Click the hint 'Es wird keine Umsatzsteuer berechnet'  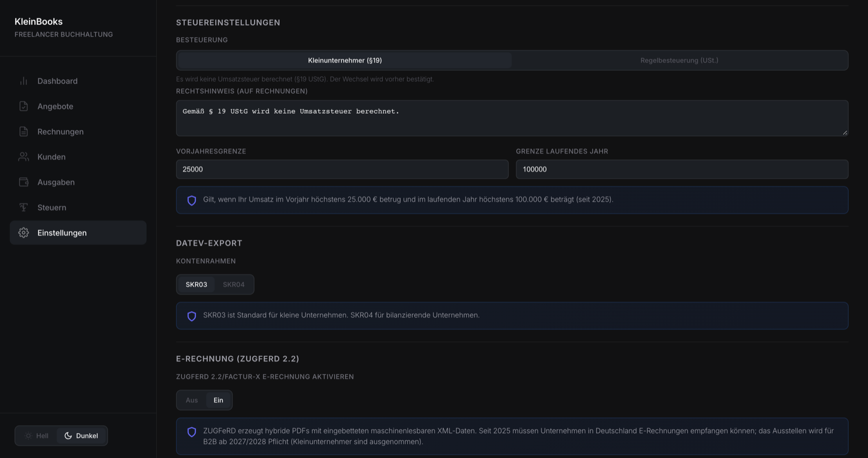(x=305, y=79)
